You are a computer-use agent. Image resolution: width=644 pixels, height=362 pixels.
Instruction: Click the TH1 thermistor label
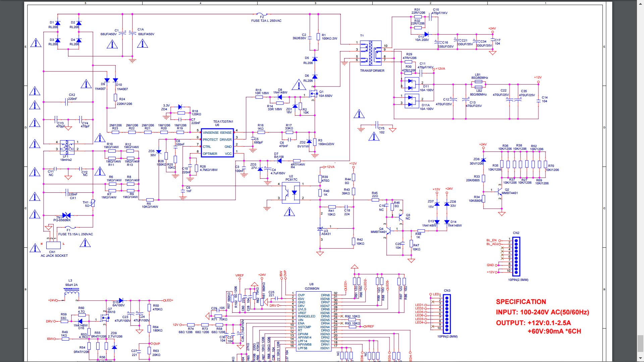point(86,202)
